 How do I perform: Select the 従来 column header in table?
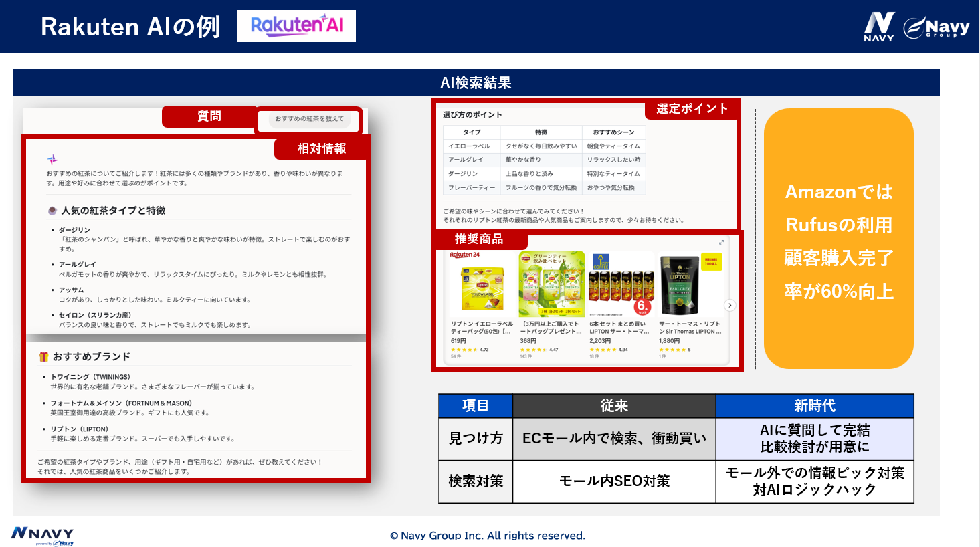[x=613, y=405]
